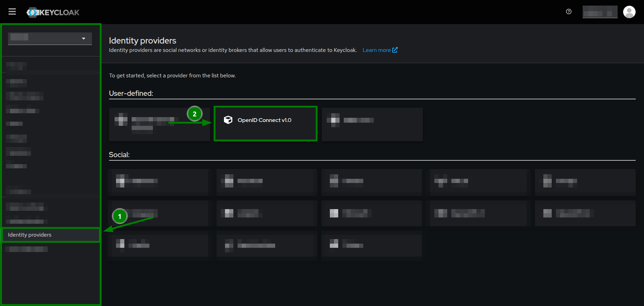Viewport: 644px width, 306px height.
Task: Click the Keycloak logo
Action: coord(53,13)
